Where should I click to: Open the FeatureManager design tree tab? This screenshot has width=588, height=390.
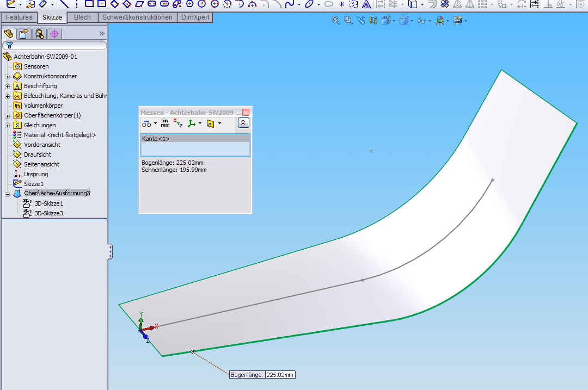click(9, 34)
